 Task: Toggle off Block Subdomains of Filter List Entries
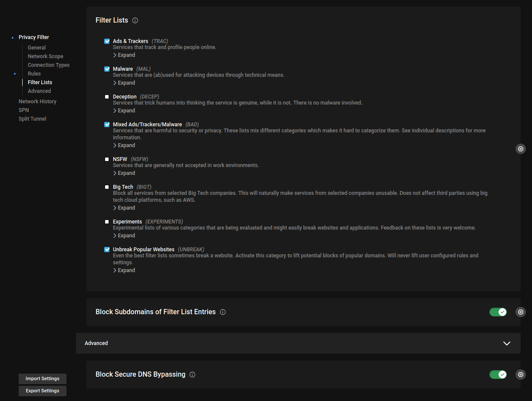point(498,312)
